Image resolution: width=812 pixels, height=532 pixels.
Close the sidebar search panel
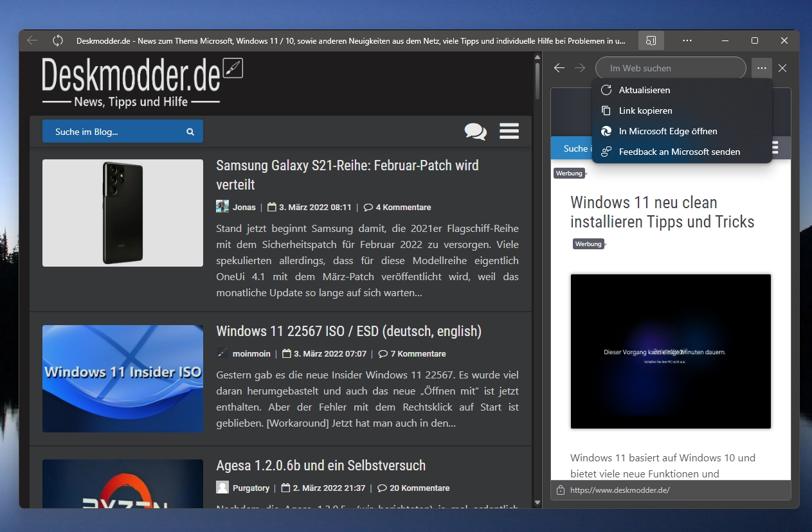pos(782,68)
